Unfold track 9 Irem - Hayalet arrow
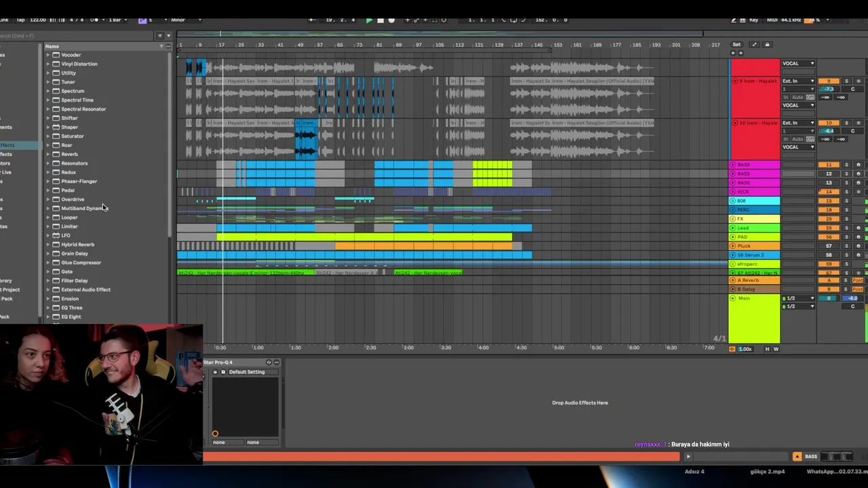The width and height of the screenshot is (868, 488). tap(734, 81)
